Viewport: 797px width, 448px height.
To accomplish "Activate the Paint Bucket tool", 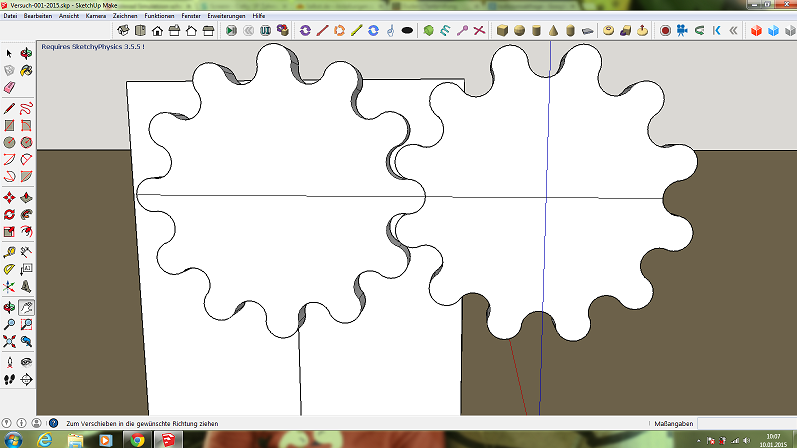I will [26, 71].
